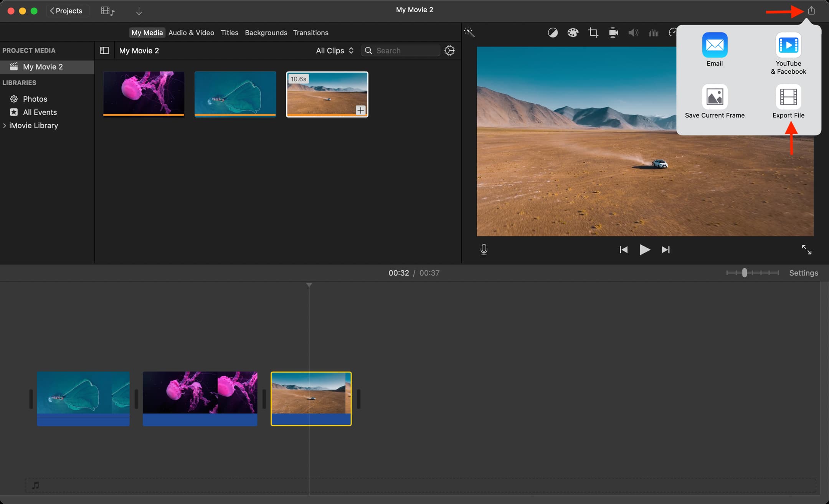
Task: Select Export File option
Action: pyautogui.click(x=788, y=102)
